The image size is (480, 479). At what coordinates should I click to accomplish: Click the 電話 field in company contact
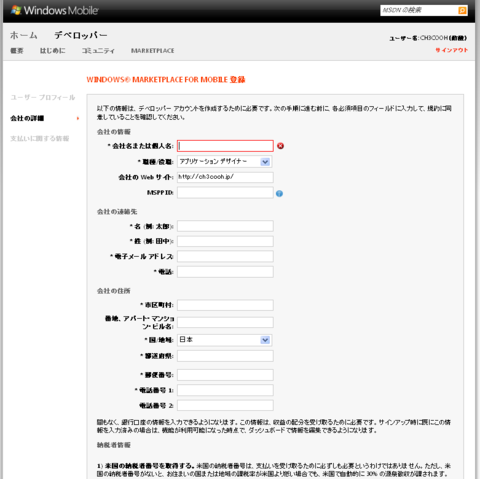click(225, 272)
